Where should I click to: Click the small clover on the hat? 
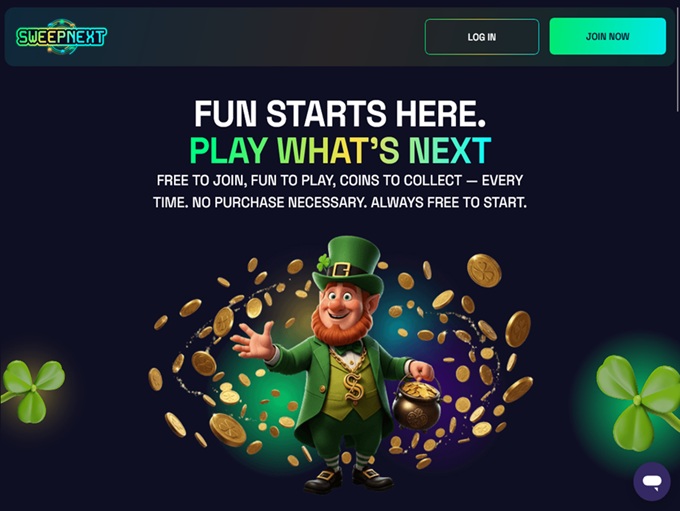click(324, 262)
